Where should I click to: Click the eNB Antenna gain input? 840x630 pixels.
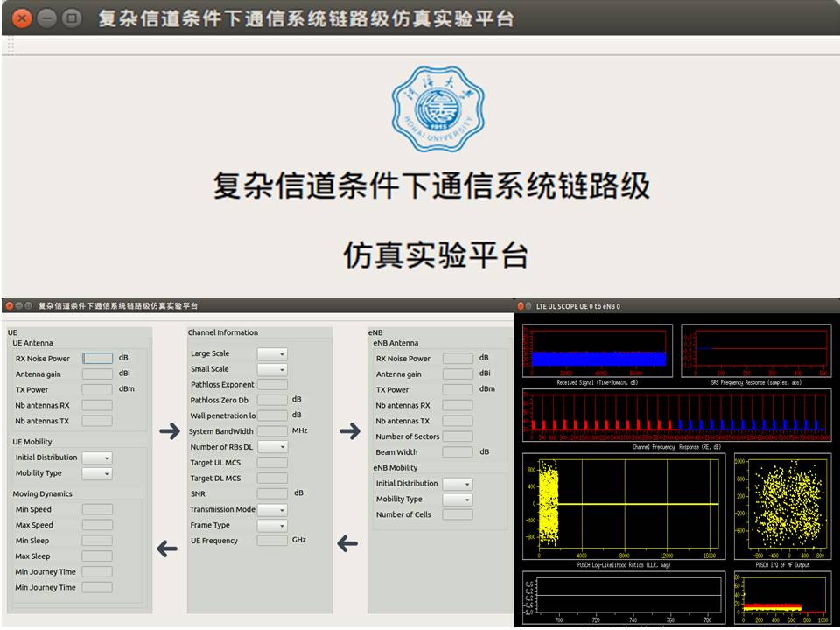click(x=458, y=374)
